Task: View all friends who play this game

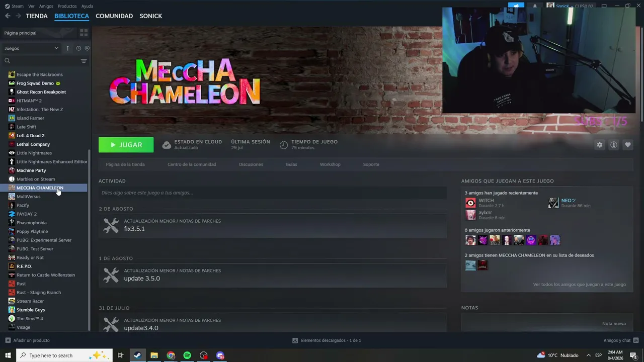Action: coord(580,285)
